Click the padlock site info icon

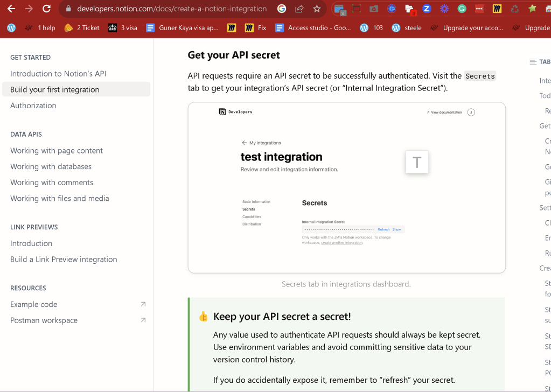tap(69, 9)
